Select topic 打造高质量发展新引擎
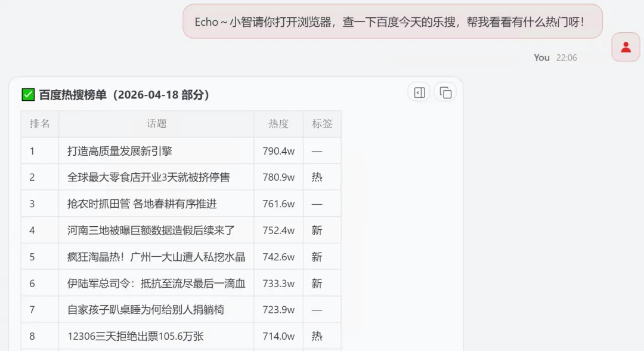 (x=119, y=151)
